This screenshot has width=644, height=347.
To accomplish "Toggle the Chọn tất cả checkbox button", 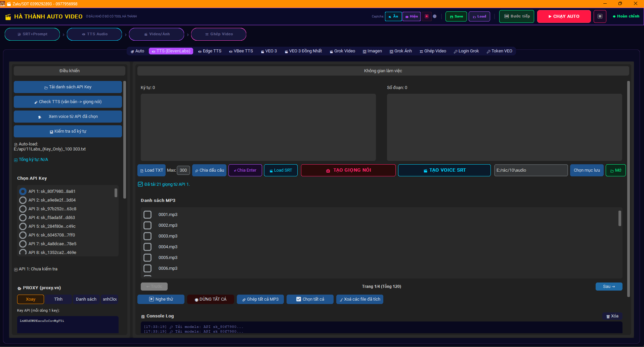I will click(x=310, y=299).
